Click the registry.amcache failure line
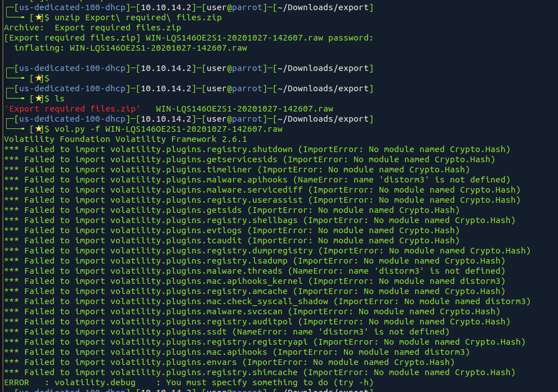The image size is (558, 392). (x=255, y=292)
